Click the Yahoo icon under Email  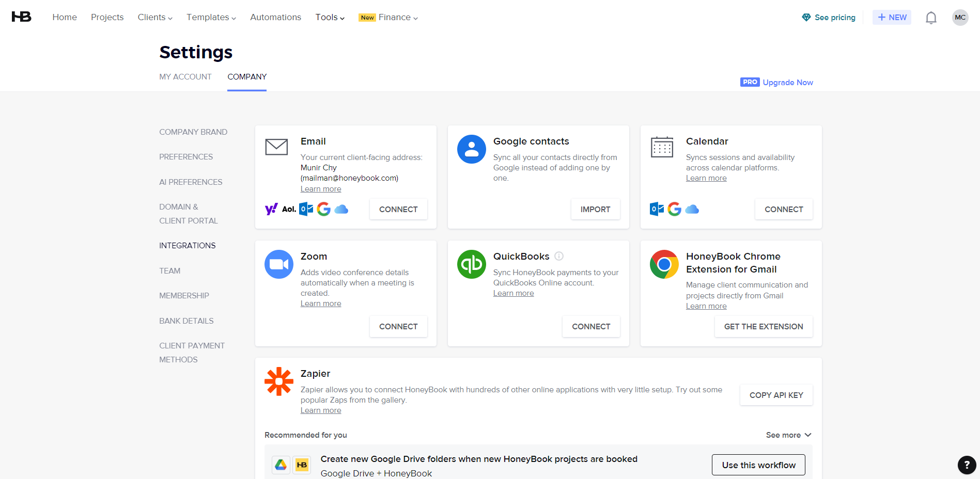[270, 209]
